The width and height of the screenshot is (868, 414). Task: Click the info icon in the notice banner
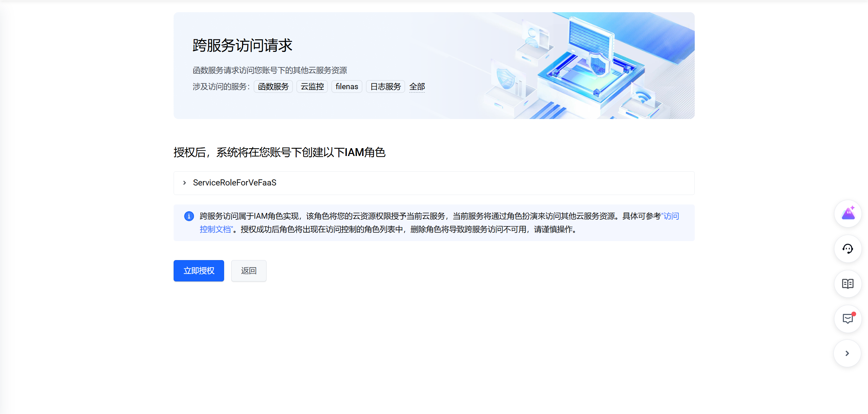coord(189,216)
